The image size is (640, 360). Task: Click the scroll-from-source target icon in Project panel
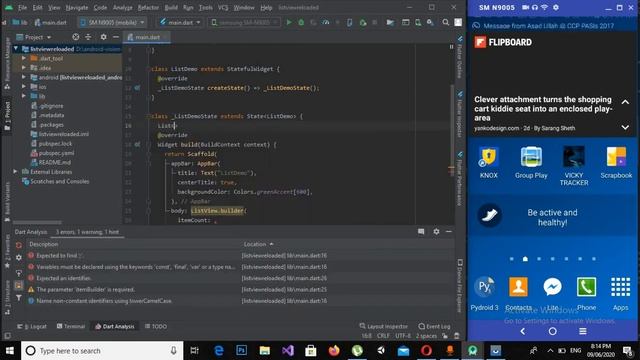tap(76, 37)
